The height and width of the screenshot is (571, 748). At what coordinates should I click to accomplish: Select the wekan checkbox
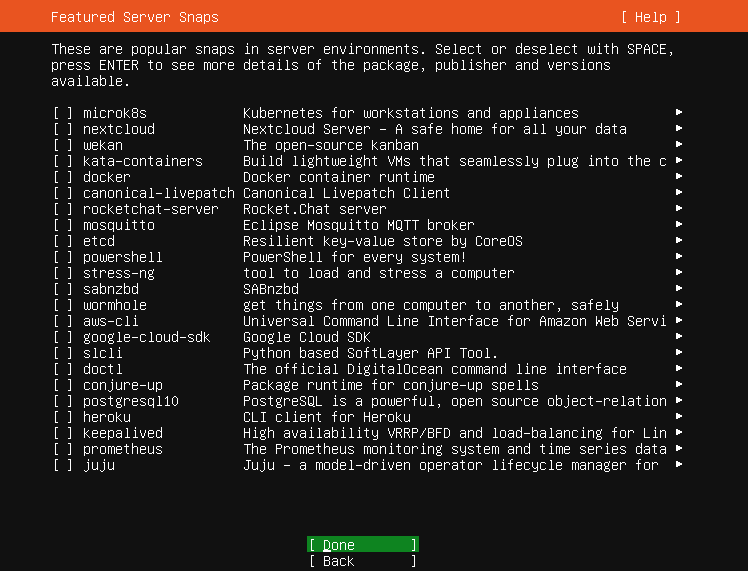(x=63, y=145)
